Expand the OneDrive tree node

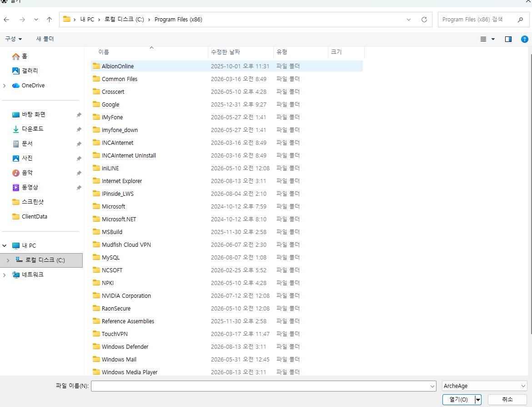point(5,86)
